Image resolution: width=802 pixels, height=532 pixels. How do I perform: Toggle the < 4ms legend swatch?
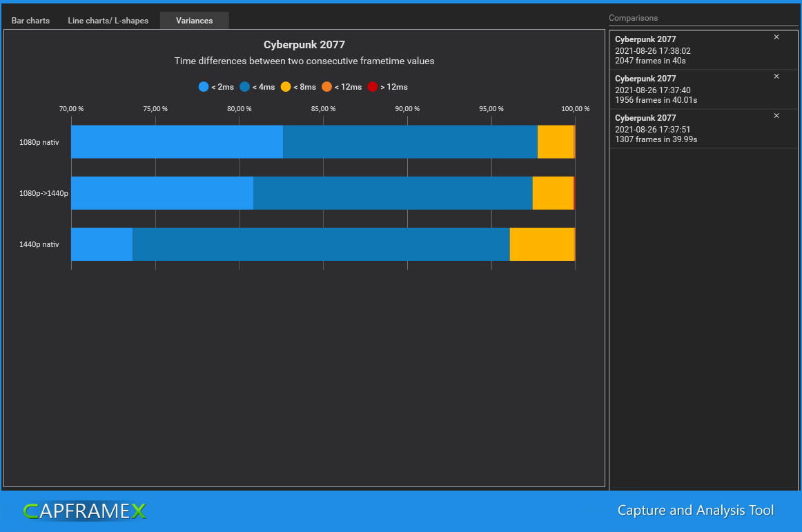(x=244, y=87)
